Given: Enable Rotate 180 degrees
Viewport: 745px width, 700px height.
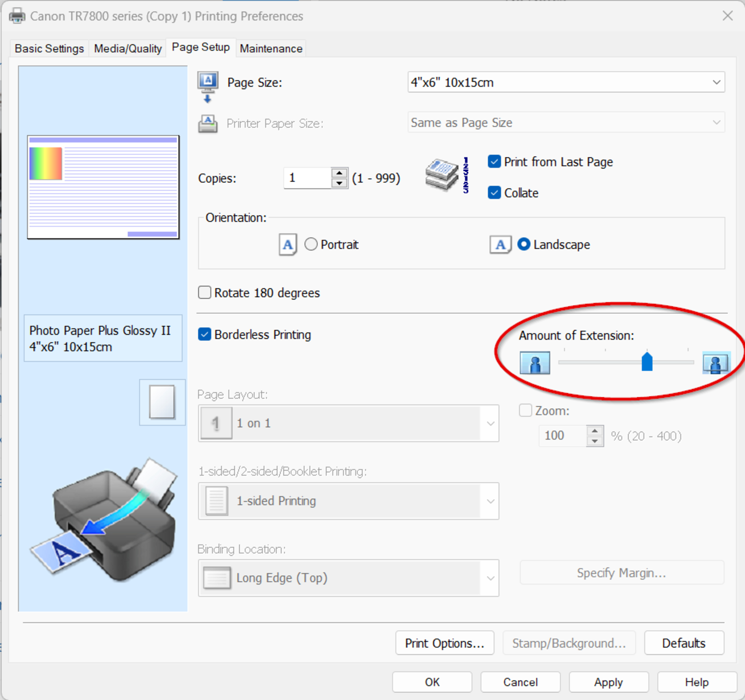Looking at the screenshot, I should 205,293.
